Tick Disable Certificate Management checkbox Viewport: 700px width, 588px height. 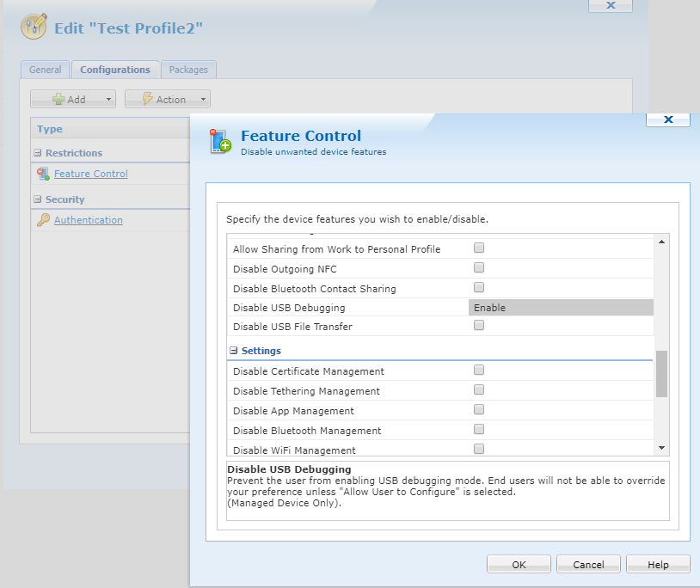tap(479, 371)
